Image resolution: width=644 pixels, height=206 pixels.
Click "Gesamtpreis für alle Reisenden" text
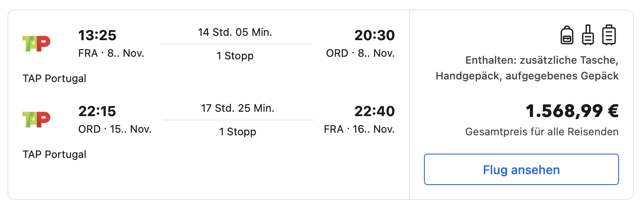(x=542, y=132)
